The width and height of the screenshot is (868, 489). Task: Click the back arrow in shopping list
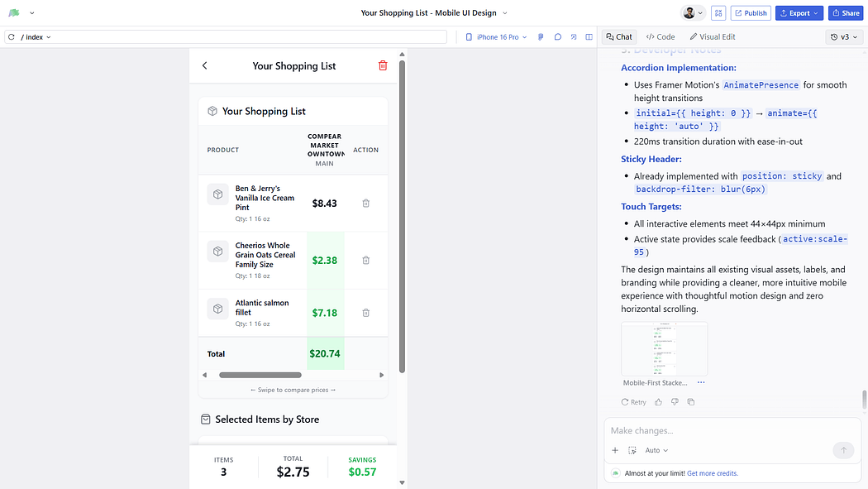tap(205, 66)
